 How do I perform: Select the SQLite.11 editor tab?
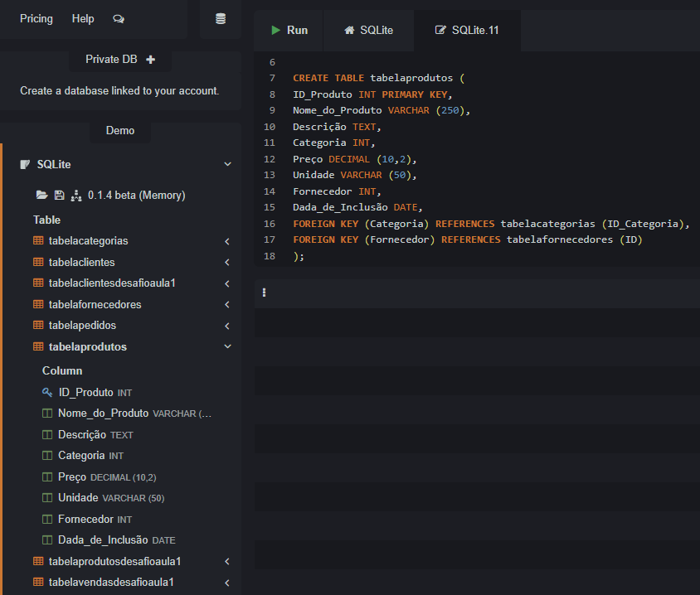(x=467, y=31)
